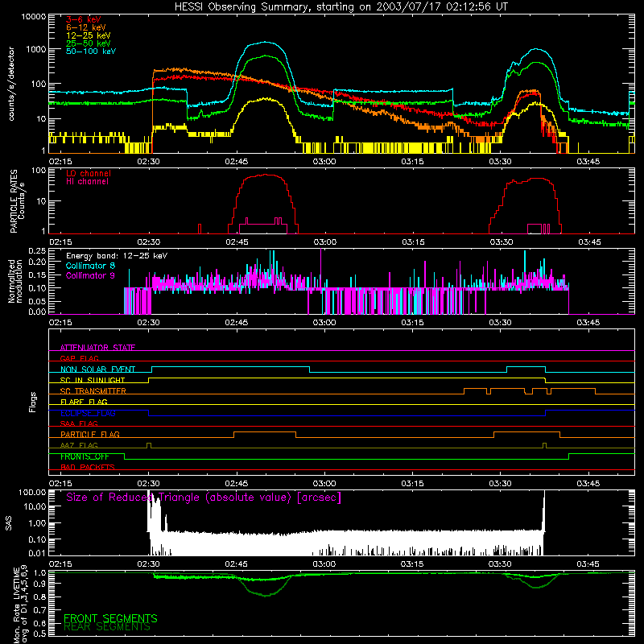Click the 'Energy band: 12-25 keV' label
Image resolution: width=644 pixels, height=644 pixels.
tap(117, 256)
